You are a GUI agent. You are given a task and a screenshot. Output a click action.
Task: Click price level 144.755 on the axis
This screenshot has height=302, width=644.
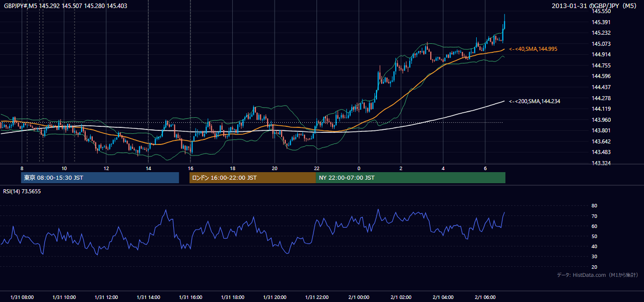(x=602, y=65)
